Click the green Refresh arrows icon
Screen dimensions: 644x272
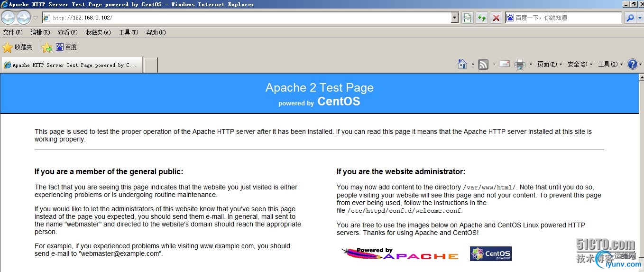[482, 18]
